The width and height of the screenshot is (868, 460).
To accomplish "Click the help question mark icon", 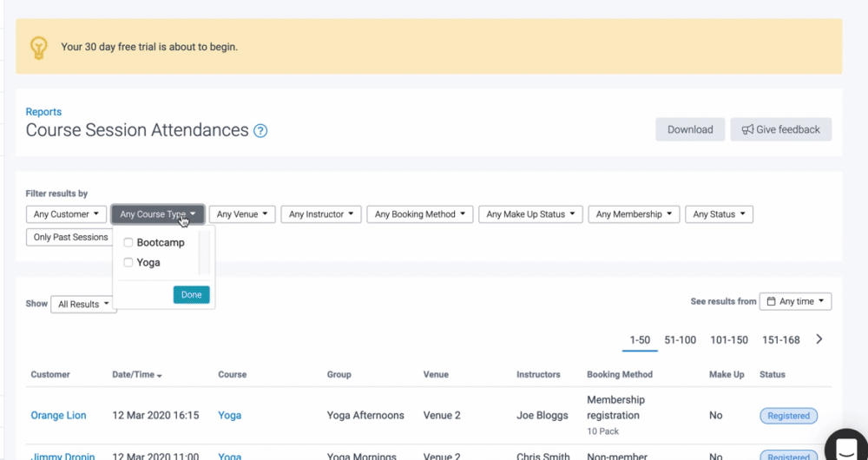I will (x=260, y=131).
